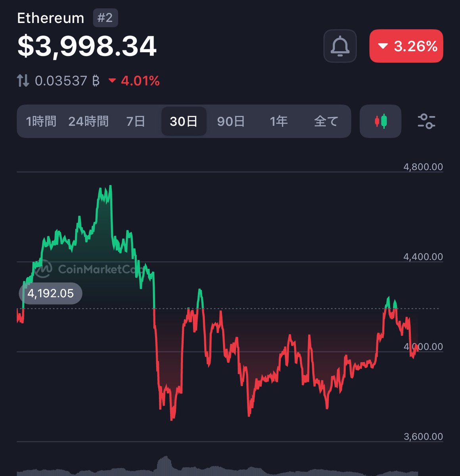This screenshot has height=476, width=460.
Task: View the 全て all-time chart
Action: click(325, 122)
